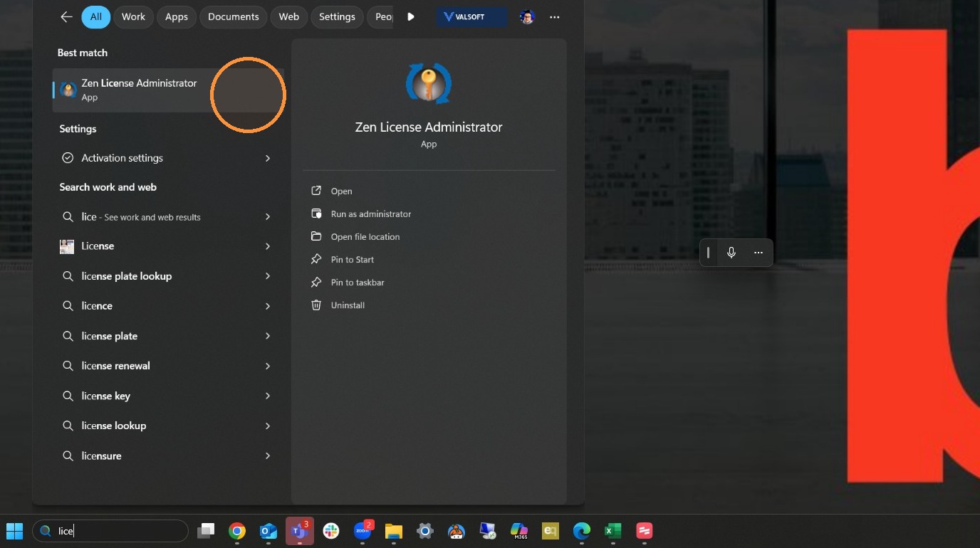
Task: Open Microsoft Edge from the taskbar
Action: [582, 531]
